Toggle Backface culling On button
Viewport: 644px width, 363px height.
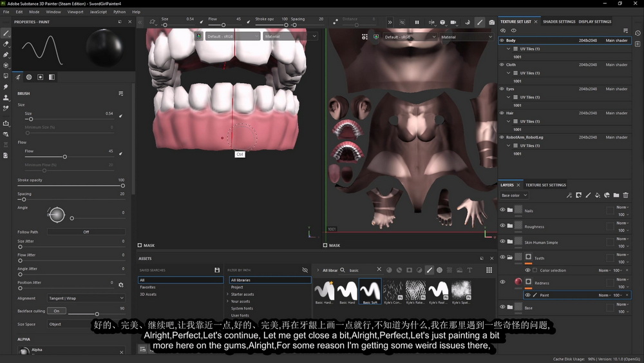tap(57, 311)
